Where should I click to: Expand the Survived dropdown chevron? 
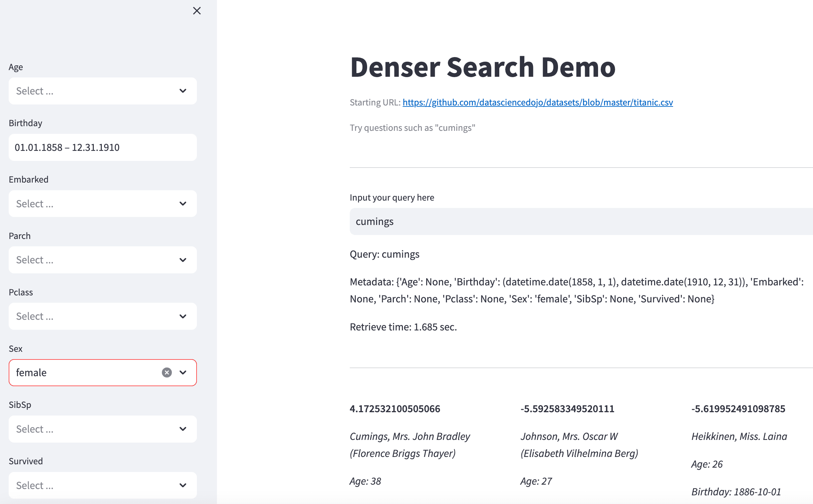pos(183,485)
